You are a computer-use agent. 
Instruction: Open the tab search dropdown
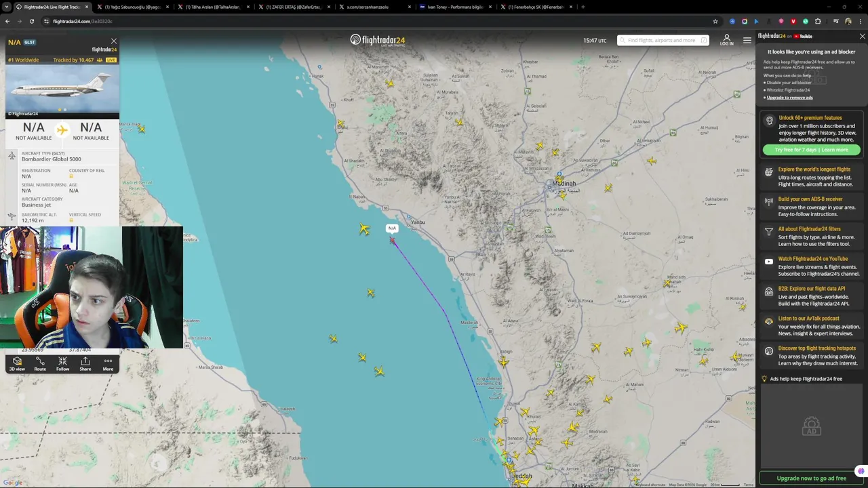pyautogui.click(x=7, y=7)
